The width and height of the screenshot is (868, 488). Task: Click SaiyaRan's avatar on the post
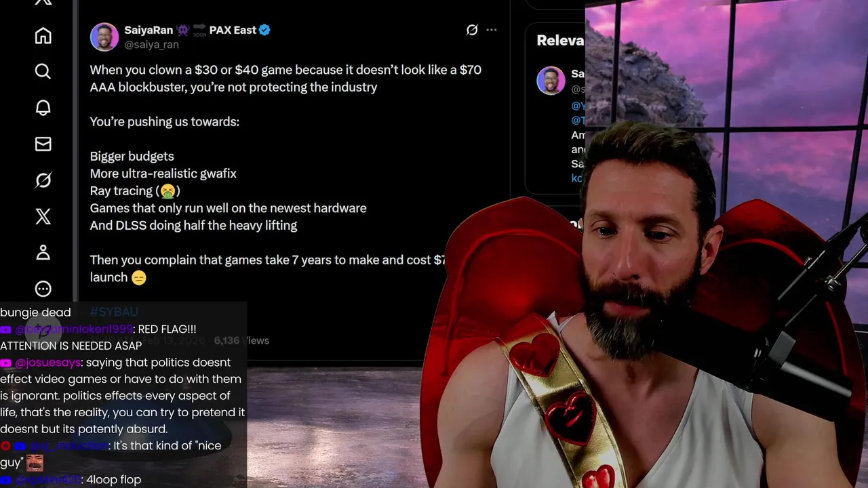pyautogui.click(x=104, y=37)
